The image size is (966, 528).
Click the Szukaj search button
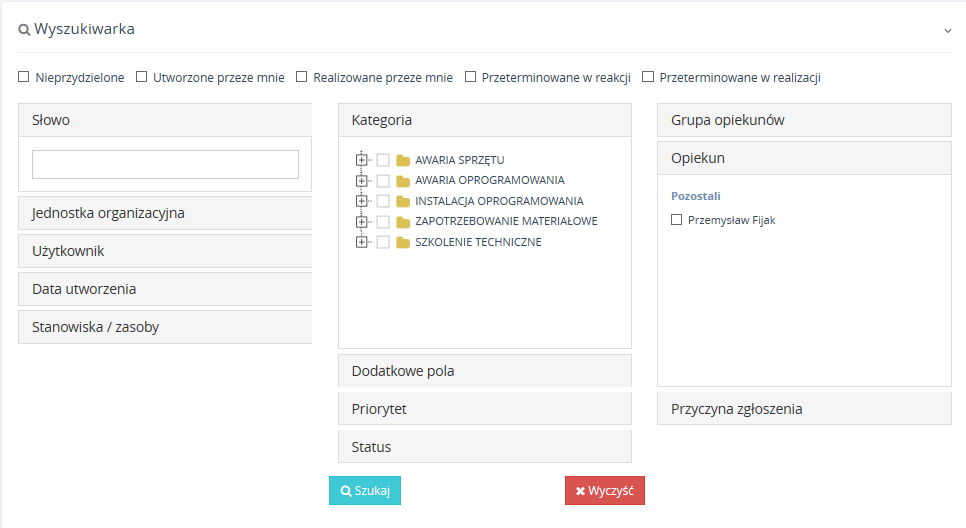[x=365, y=490]
